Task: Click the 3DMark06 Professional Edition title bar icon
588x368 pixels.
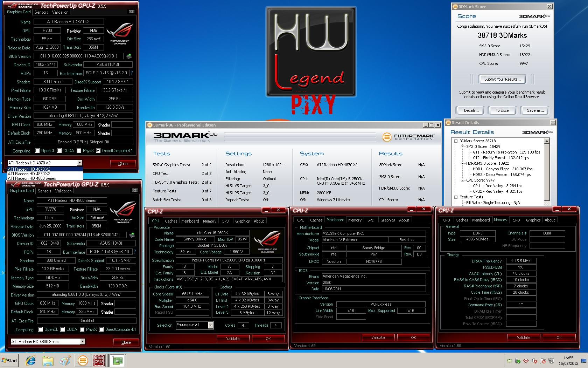Action: [149, 125]
